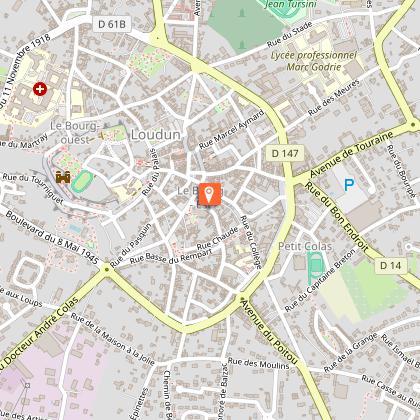Click the D 14 road shield

pyautogui.click(x=391, y=265)
